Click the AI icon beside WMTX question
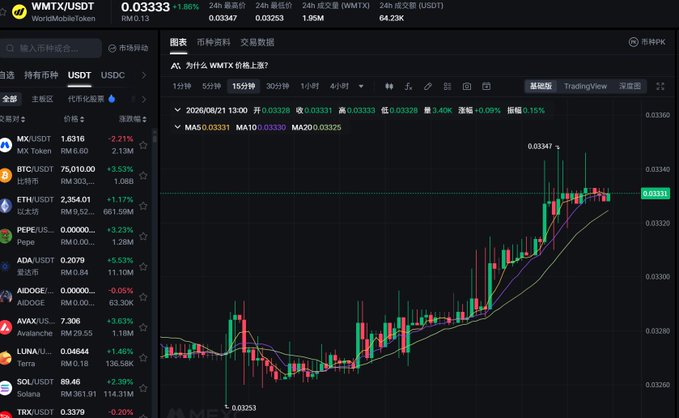 [x=175, y=66]
